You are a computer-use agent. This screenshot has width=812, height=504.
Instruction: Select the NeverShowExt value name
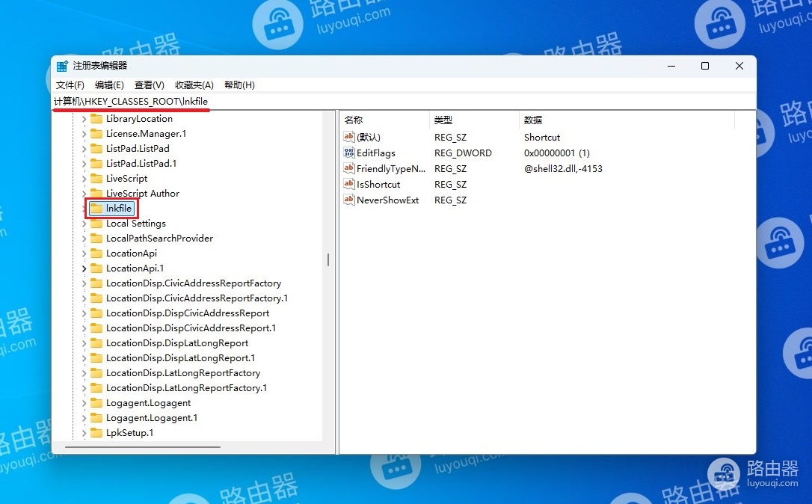[387, 200]
